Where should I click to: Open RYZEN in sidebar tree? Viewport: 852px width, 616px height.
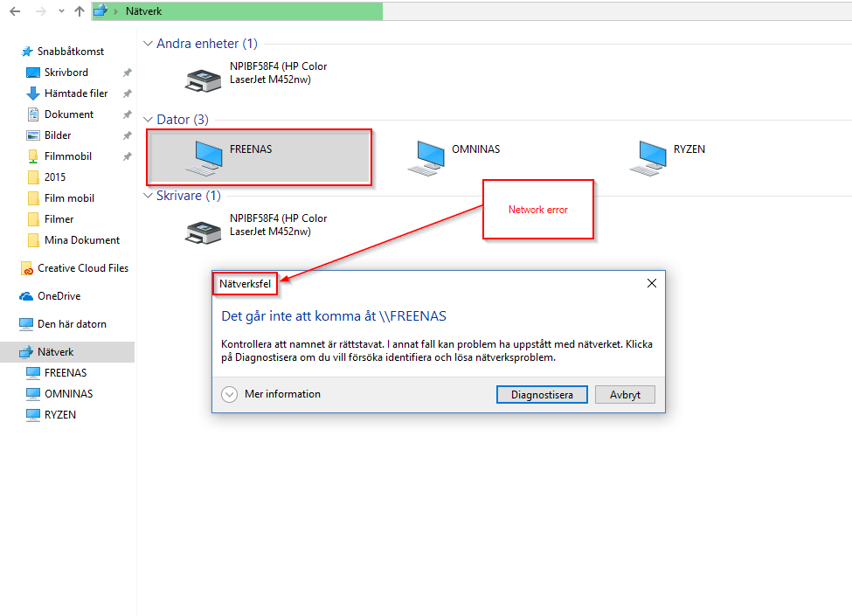point(59,415)
